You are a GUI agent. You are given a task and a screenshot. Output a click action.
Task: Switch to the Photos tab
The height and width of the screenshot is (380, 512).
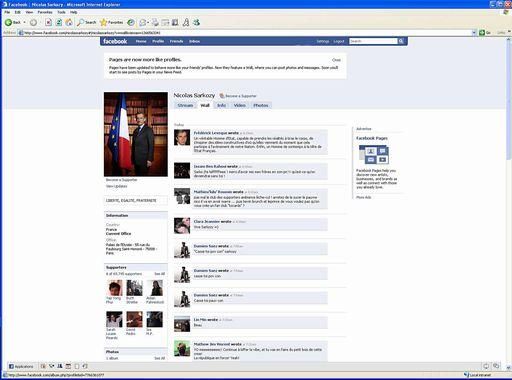(260, 105)
